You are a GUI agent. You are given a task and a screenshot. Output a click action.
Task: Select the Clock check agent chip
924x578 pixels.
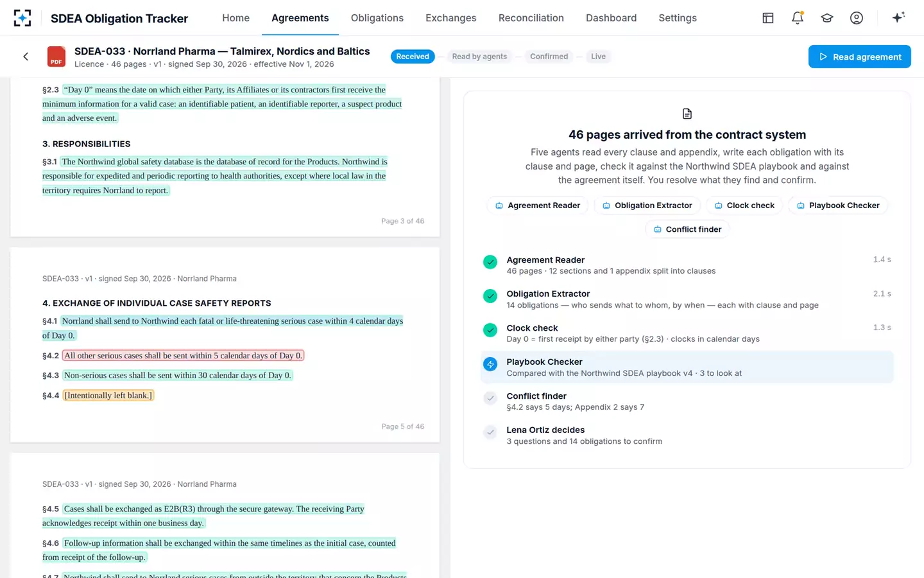(x=744, y=206)
